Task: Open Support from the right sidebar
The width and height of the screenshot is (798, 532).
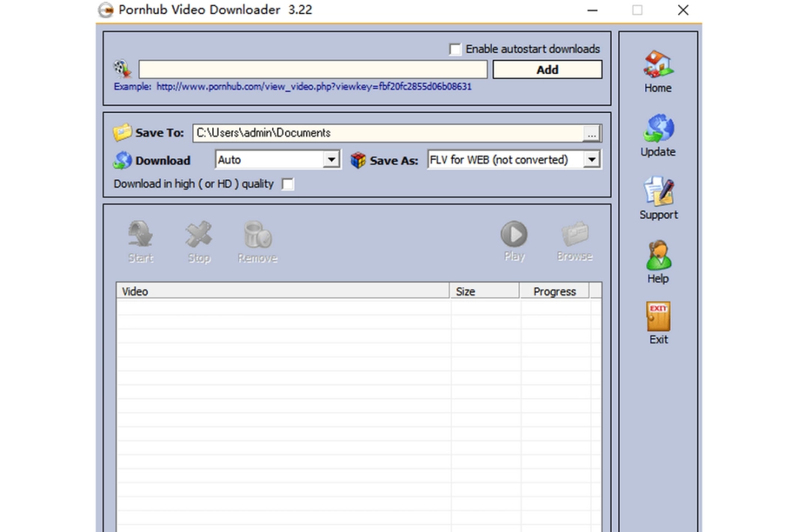Action: tap(658, 197)
